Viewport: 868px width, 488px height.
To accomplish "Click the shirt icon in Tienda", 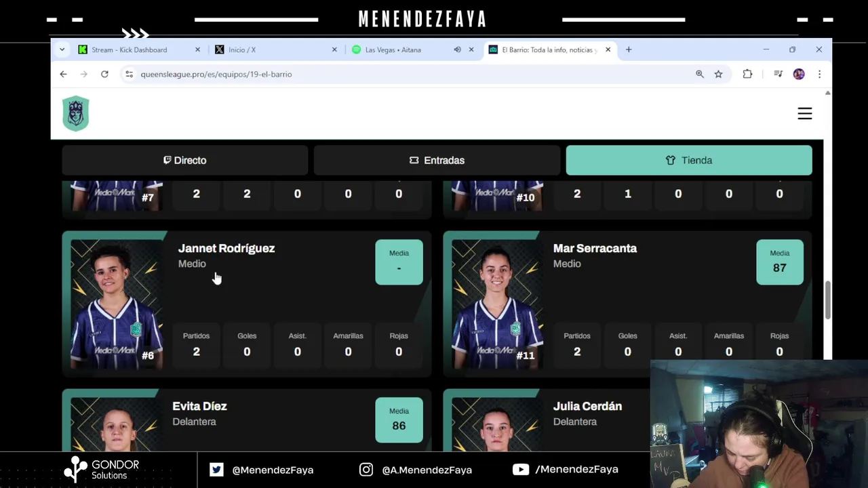I will [x=671, y=161].
